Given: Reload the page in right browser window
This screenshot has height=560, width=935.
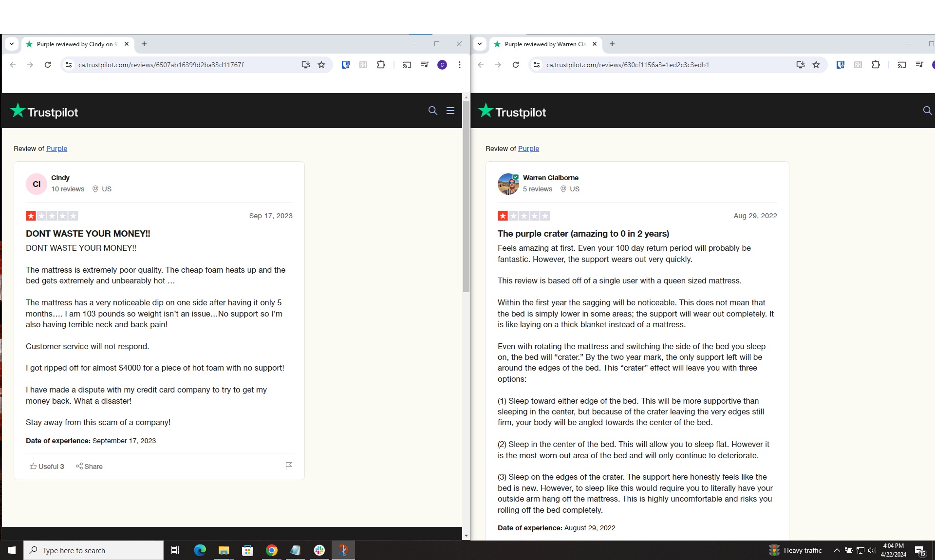Looking at the screenshot, I should [516, 65].
